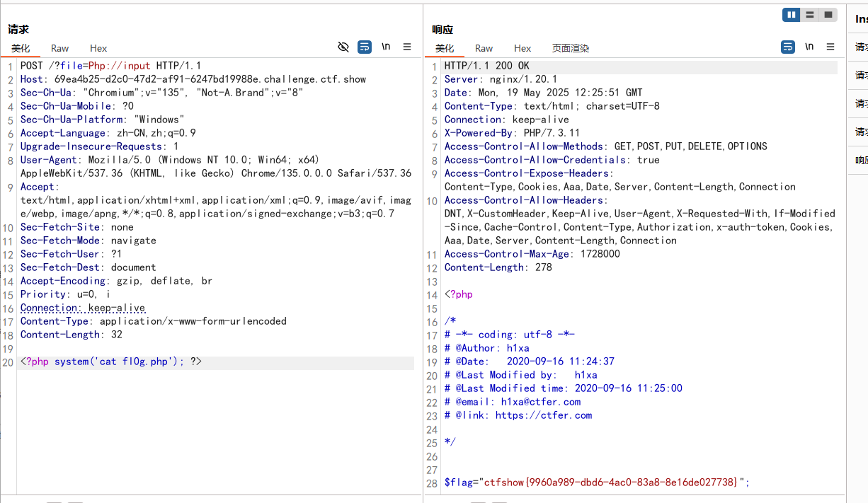Click the Access-Control-Expose-Headers line
Viewport: 868px width, 503px height.
pos(620,180)
